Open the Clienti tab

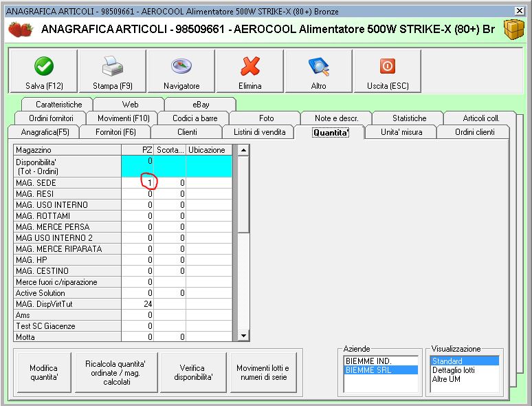pos(187,132)
